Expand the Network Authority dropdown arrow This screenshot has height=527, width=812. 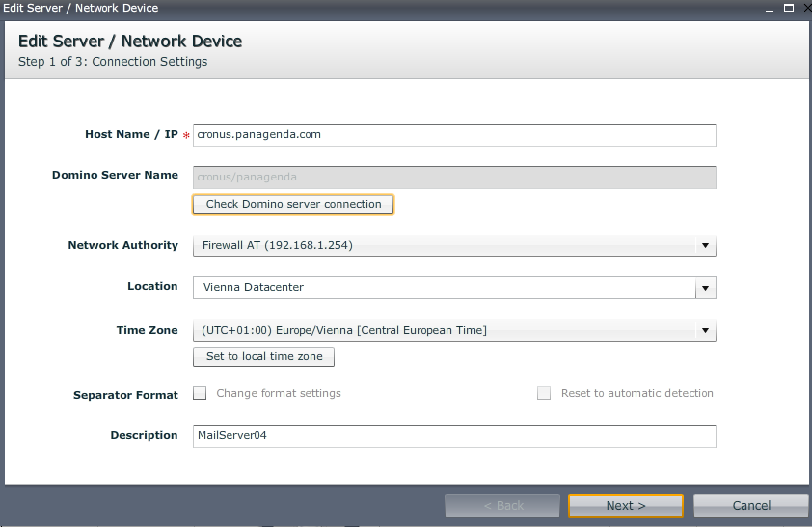(x=706, y=246)
